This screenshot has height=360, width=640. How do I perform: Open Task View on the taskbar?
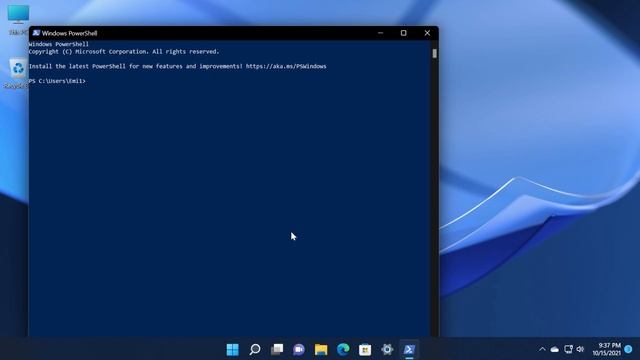click(277, 349)
